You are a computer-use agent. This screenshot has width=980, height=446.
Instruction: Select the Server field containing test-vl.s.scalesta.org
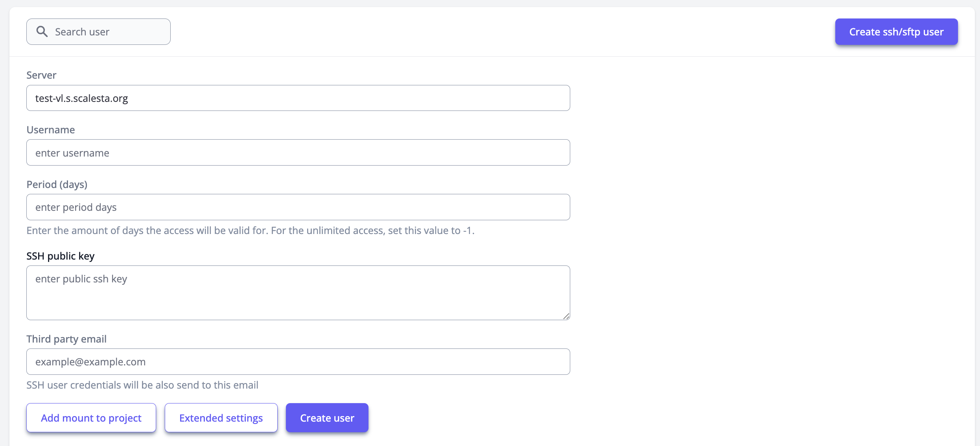[298, 98]
